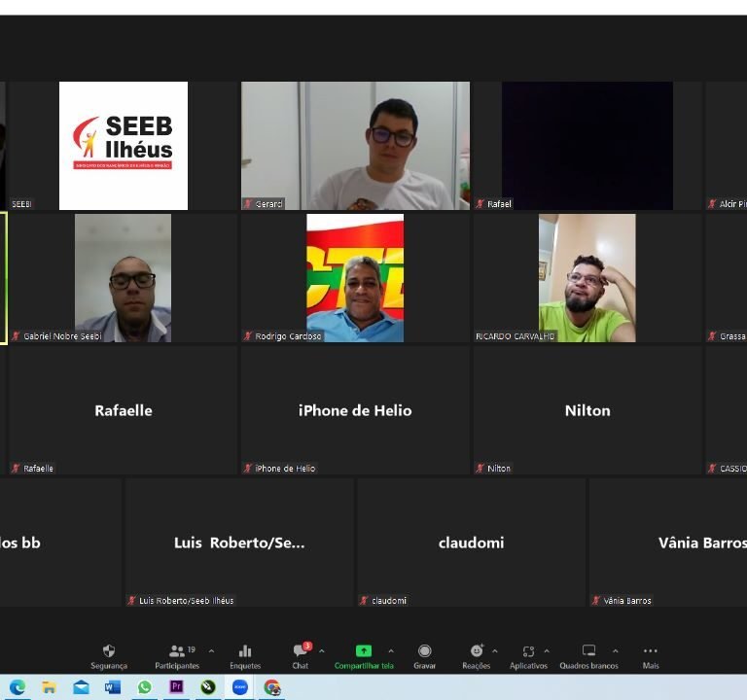The height and width of the screenshot is (700, 747).
Task: Click the iPhone de Helio participant tile
Action: click(x=355, y=410)
